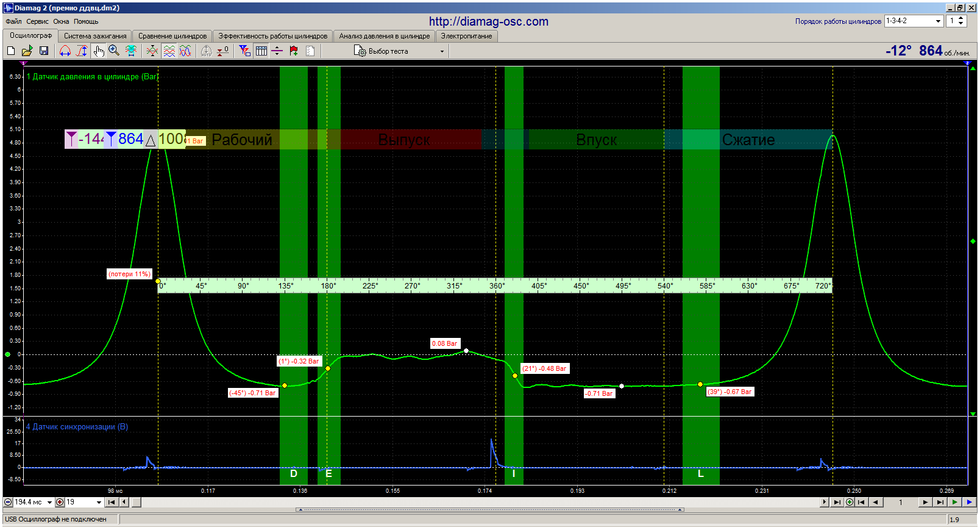Open the Файл menu
980x527 pixels.
click(13, 21)
